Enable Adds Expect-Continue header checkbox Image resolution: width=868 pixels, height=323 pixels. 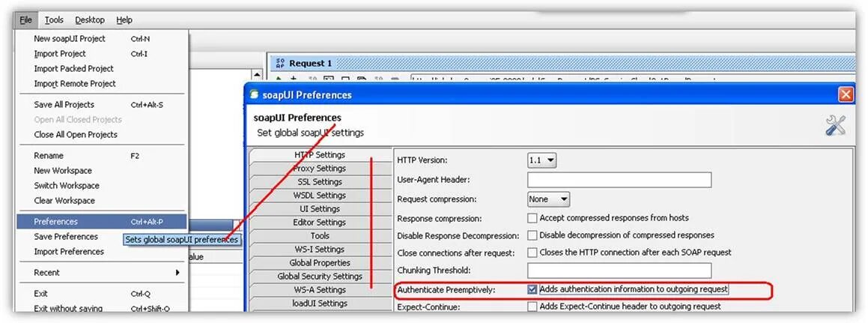click(x=532, y=307)
